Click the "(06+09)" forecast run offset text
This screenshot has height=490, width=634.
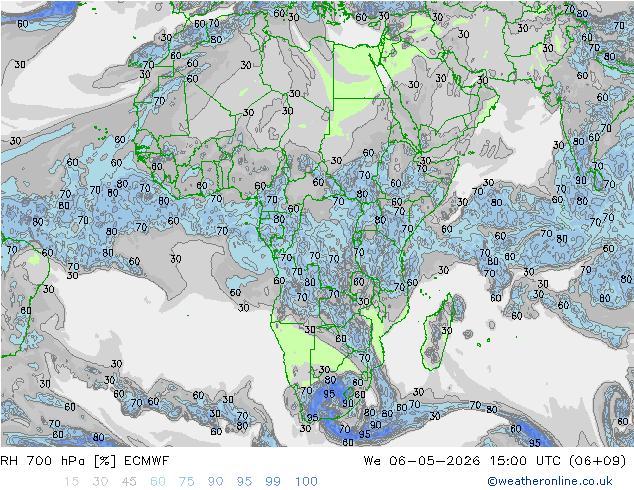pos(598,461)
